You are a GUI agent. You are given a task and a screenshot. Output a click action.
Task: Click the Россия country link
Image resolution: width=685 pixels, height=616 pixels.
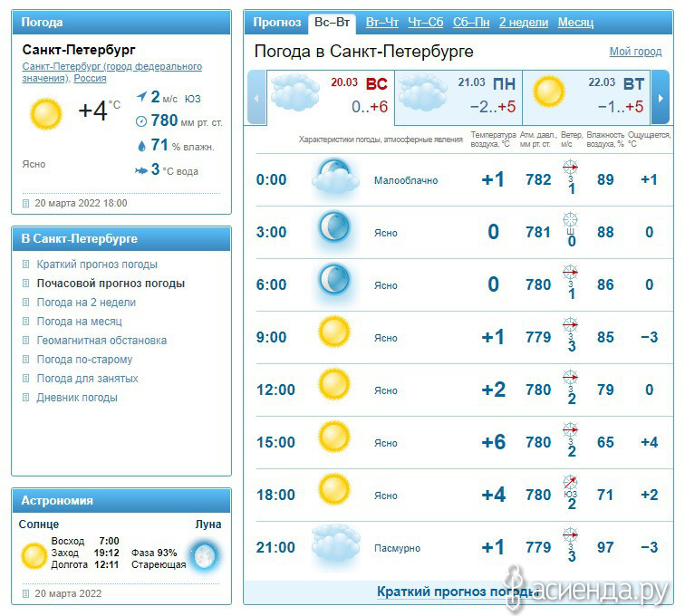(x=90, y=78)
